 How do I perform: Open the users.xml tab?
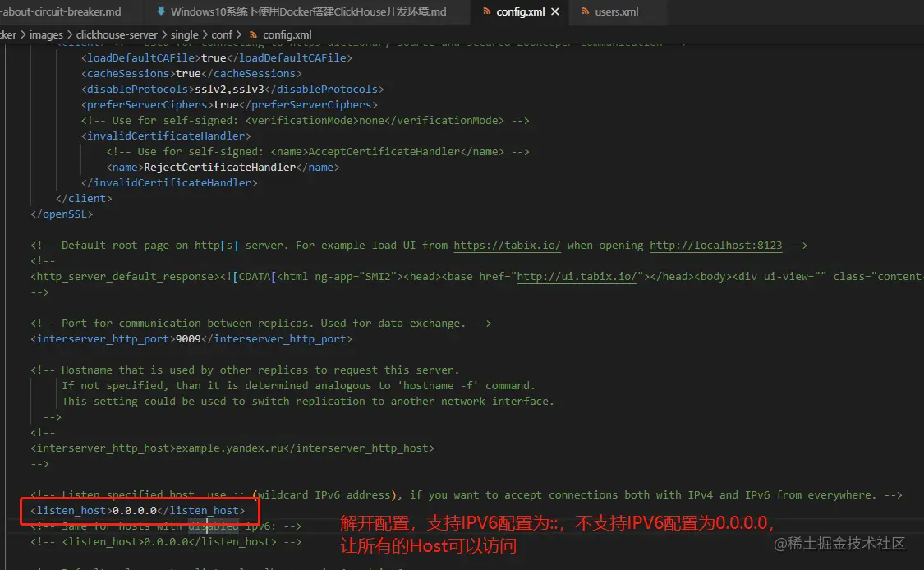(616, 11)
